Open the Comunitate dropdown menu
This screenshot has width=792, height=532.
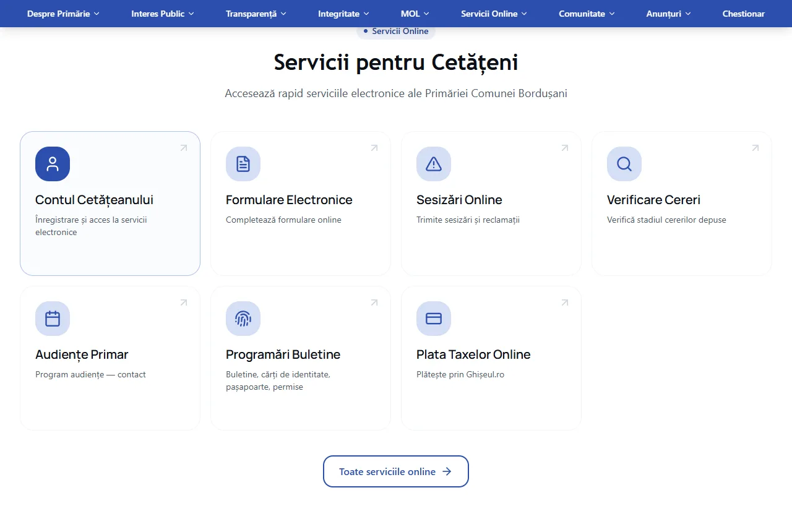587,14
